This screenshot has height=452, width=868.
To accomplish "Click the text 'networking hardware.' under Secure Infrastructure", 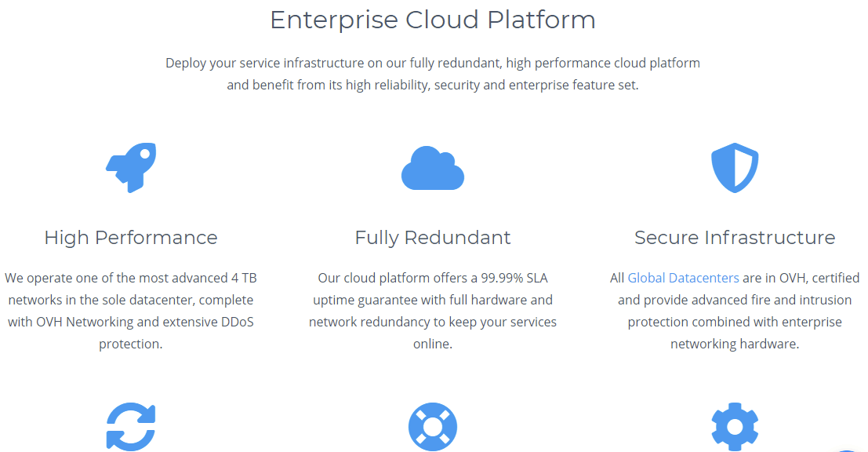I will 735,344.
